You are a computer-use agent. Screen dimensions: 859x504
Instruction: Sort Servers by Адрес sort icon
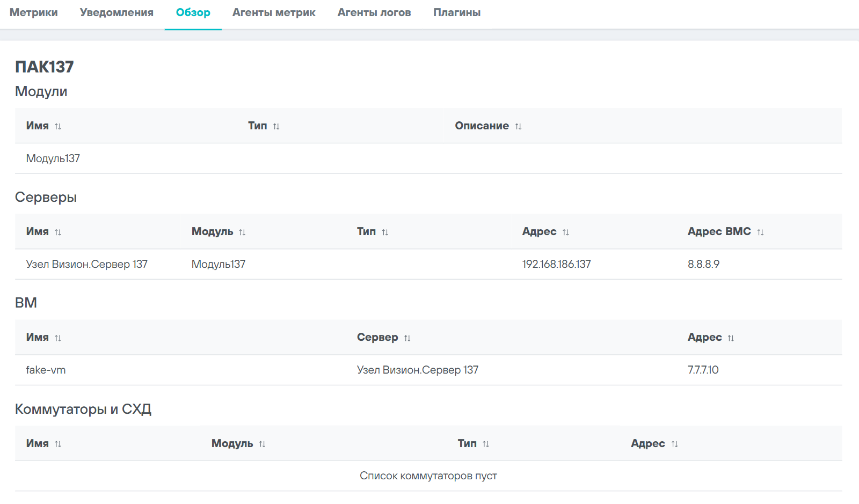tap(565, 232)
